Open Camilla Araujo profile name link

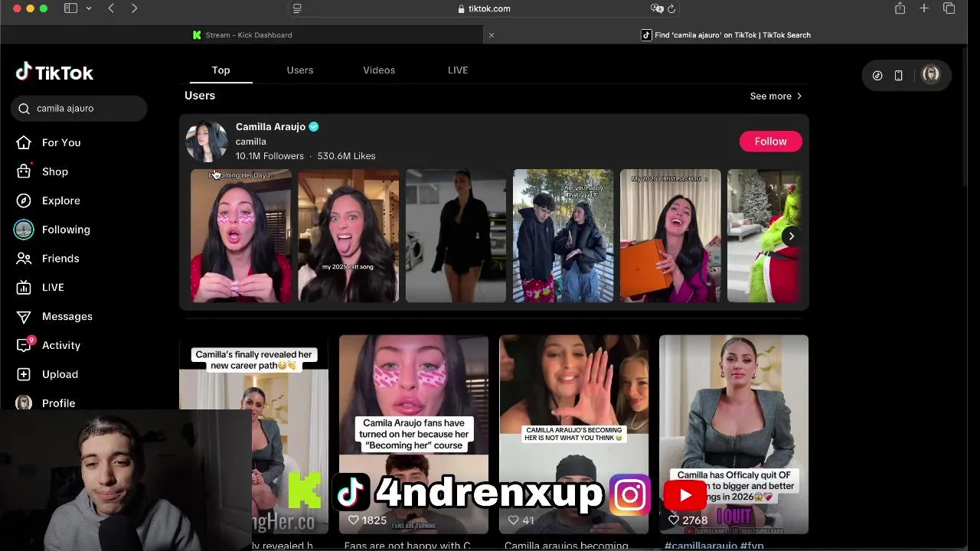coord(270,126)
